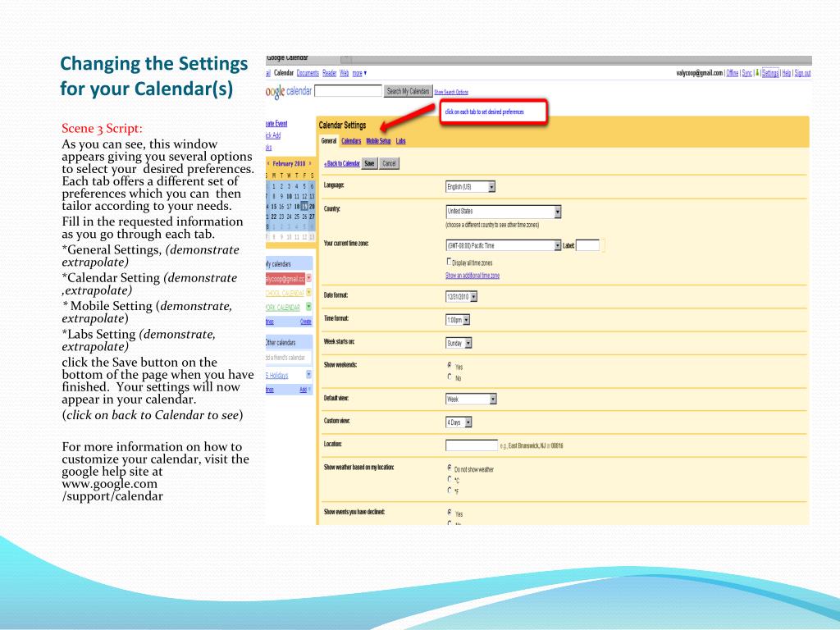The image size is (840, 630).
Task: Click Create link under My calendars
Action: 306,322
